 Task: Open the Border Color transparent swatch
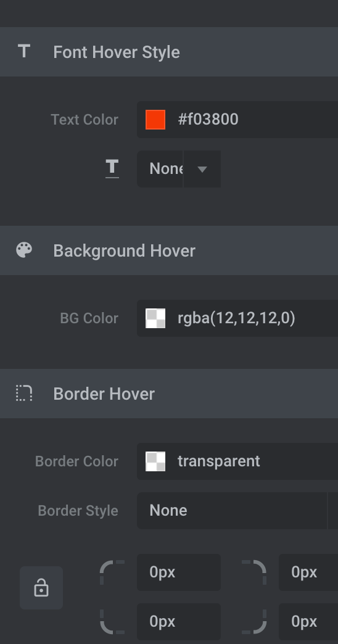(155, 461)
